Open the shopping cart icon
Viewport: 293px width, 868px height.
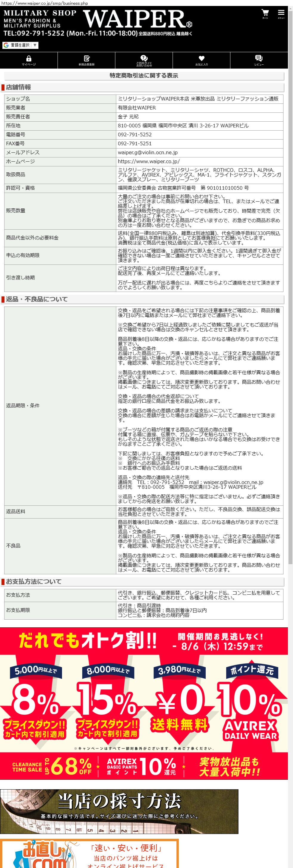[265, 14]
